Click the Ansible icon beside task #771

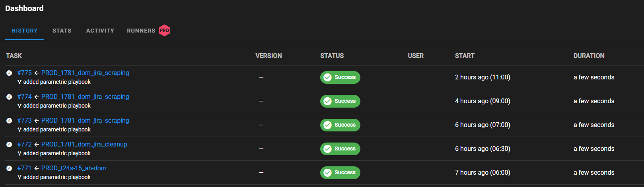coord(9,168)
